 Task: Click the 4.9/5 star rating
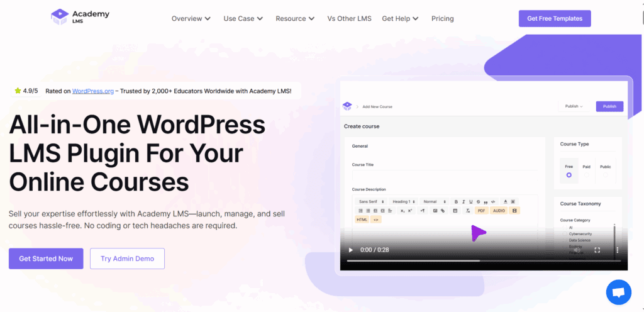(26, 91)
